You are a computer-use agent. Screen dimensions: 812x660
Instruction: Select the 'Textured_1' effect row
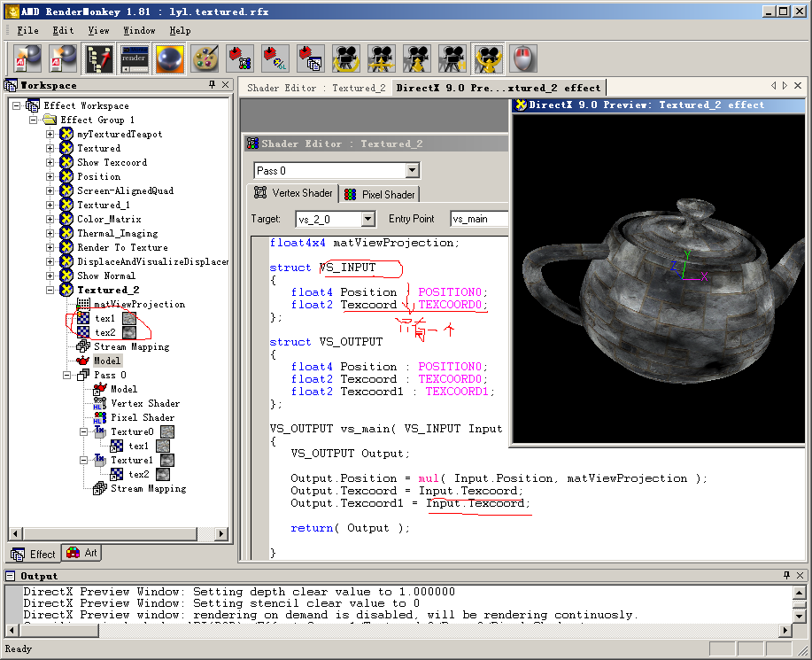(x=104, y=206)
